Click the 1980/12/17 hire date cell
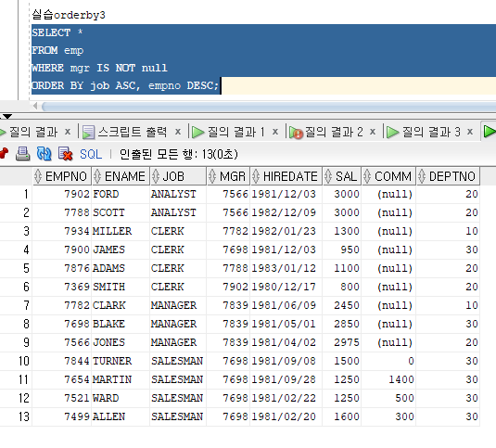The image size is (496, 448). tap(286, 287)
